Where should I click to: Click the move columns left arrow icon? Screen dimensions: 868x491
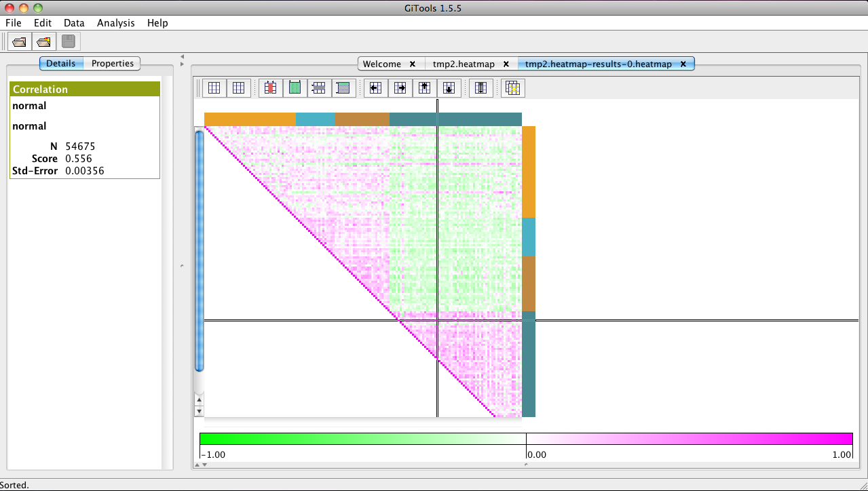[375, 87]
